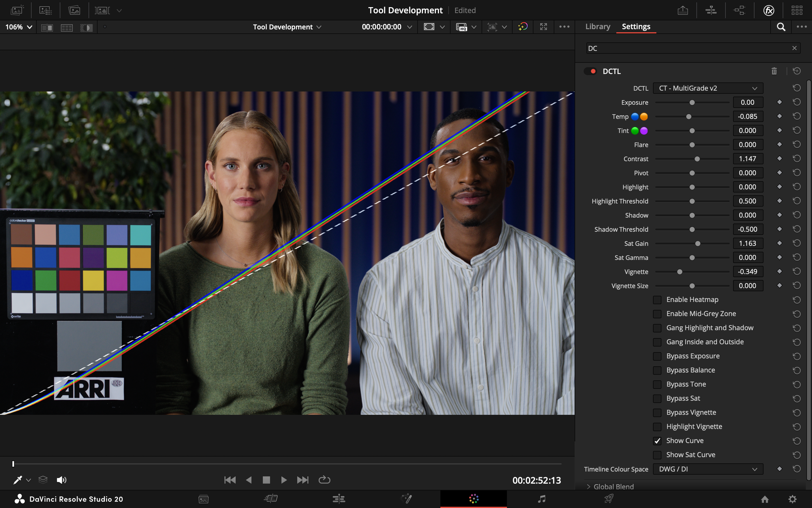Viewport: 812px width, 508px height.
Task: Click the Sat Gain value field
Action: tap(748, 243)
